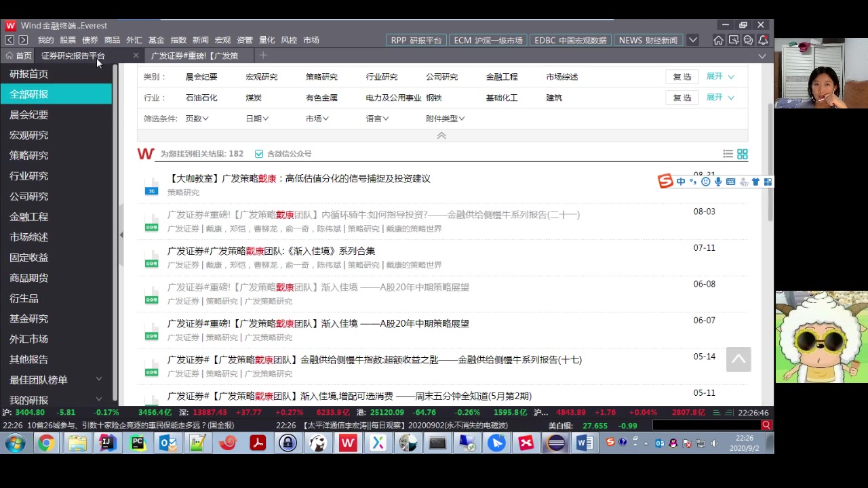The width and height of the screenshot is (868, 488).
Task: Open EDBC 中国宏观数据 shortcut
Action: [x=570, y=40]
